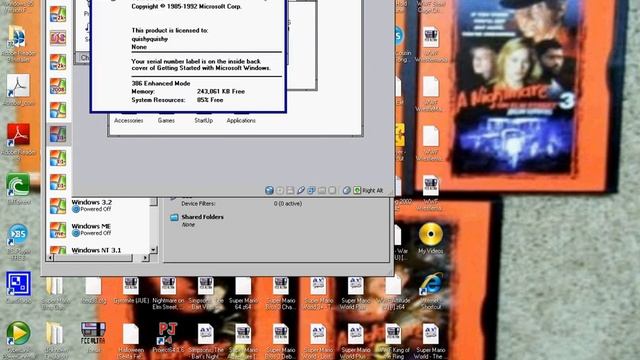Select the Windows 3.2 virtual machine entry
This screenshot has width=640, height=360.
click(98, 206)
